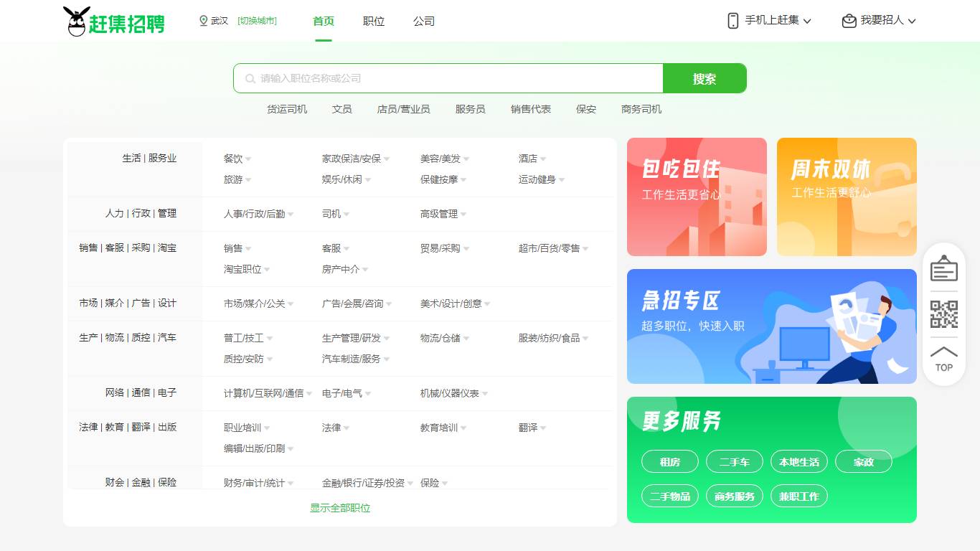Click the location pin icon beside 武汉

(203, 21)
